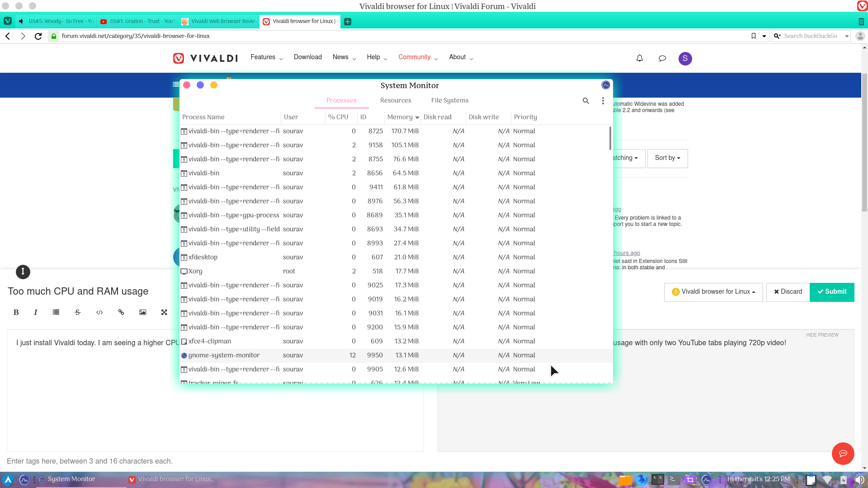Expand the Help menu
This screenshot has height=488, width=868.
[377, 57]
